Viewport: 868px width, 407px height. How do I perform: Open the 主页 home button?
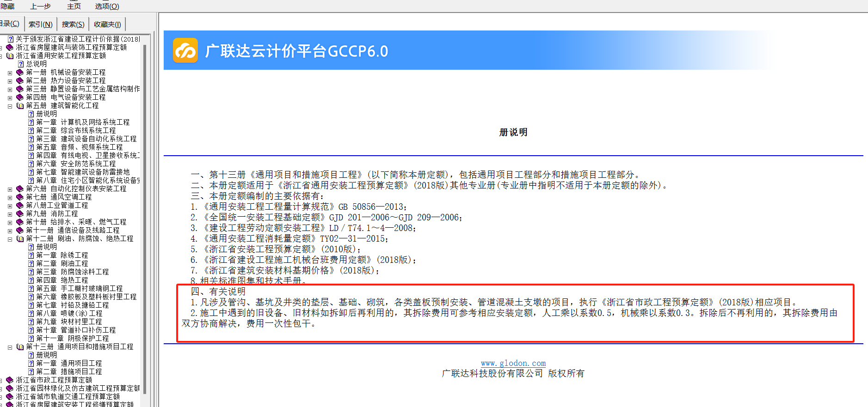[74, 6]
